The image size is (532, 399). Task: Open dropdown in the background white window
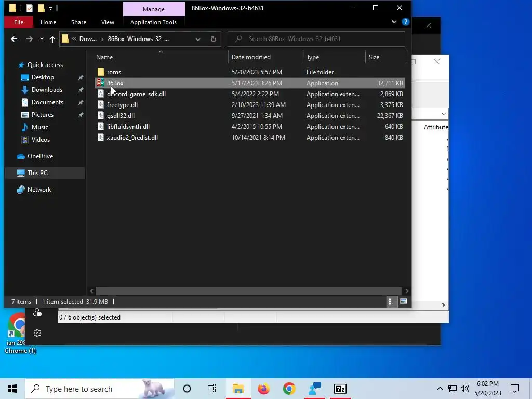[x=444, y=114]
